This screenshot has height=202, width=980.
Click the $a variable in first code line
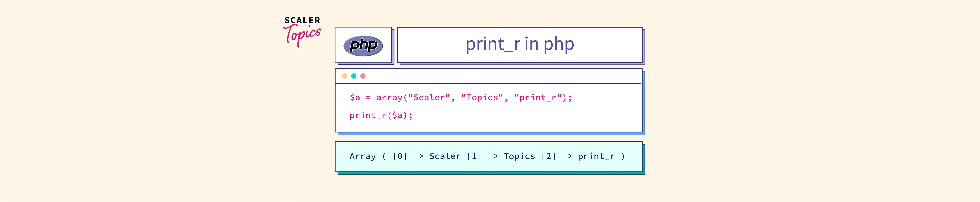click(x=355, y=98)
